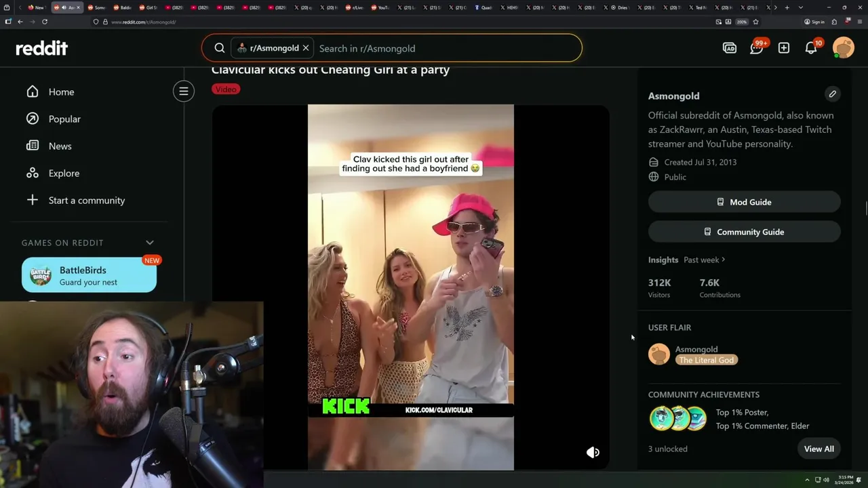
Task: Open the taskbar clock and date
Action: point(845,480)
